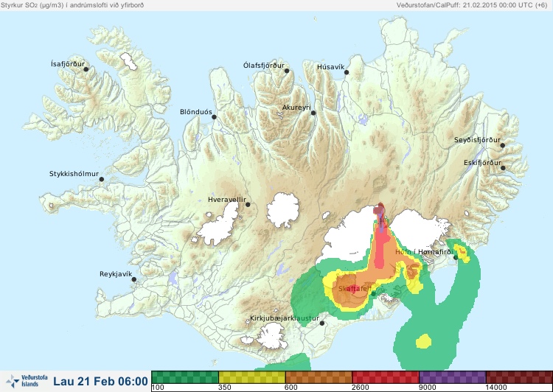This screenshot has width=553, height=392.
Task: Click the dark red 14000 legend swatch
Action: (519, 377)
